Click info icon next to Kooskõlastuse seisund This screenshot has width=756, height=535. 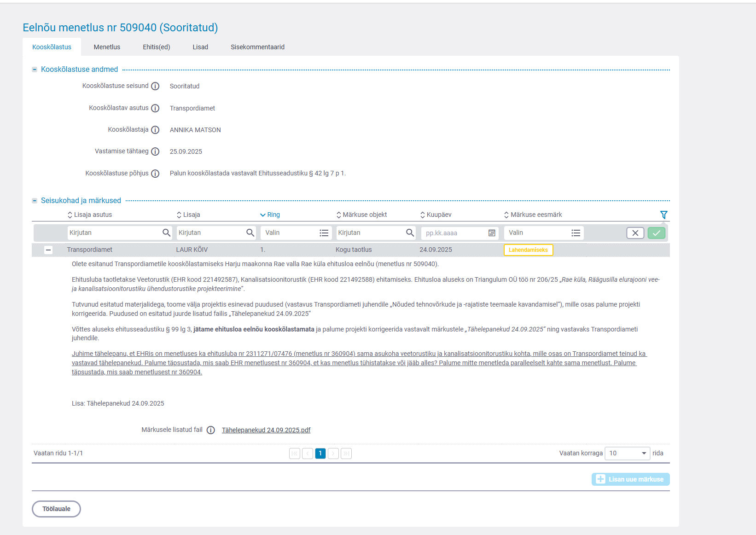155,86
